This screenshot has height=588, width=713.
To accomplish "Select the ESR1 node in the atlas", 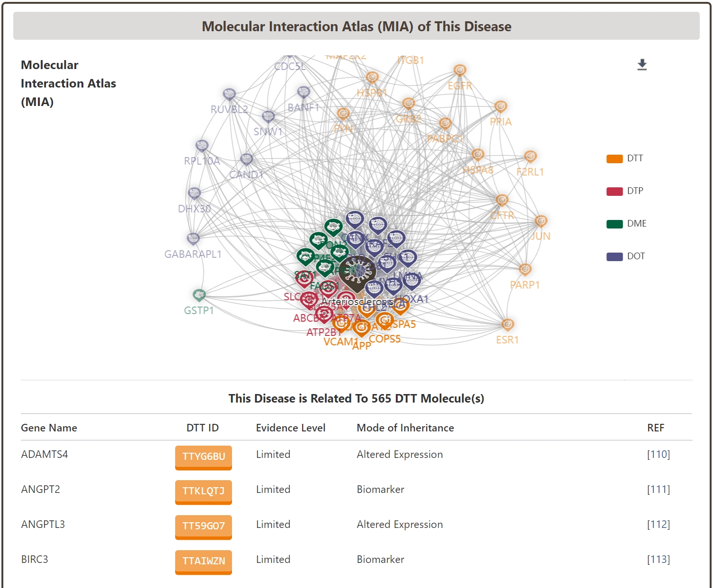I will click(x=508, y=325).
